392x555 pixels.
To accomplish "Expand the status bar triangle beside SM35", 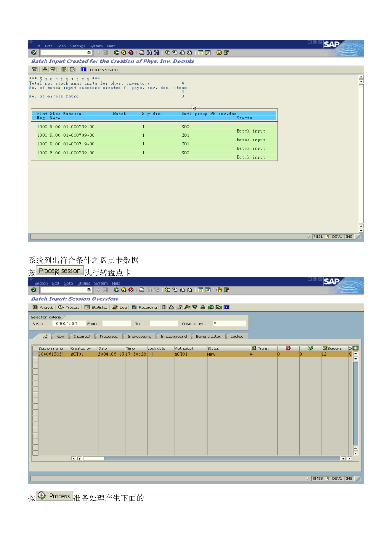I will 308,478.
